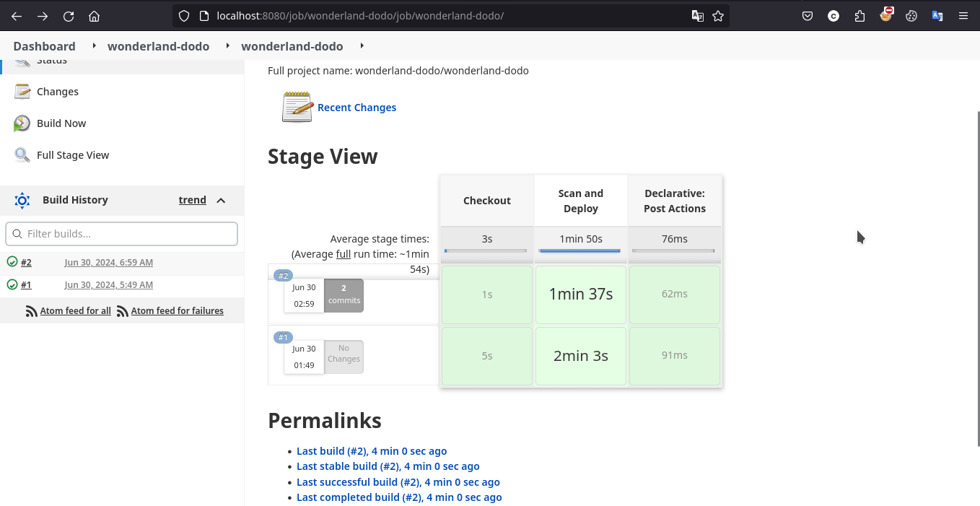Open the browser extensions puzzle icon
Image resolution: width=980 pixels, height=506 pixels.
[x=859, y=16]
